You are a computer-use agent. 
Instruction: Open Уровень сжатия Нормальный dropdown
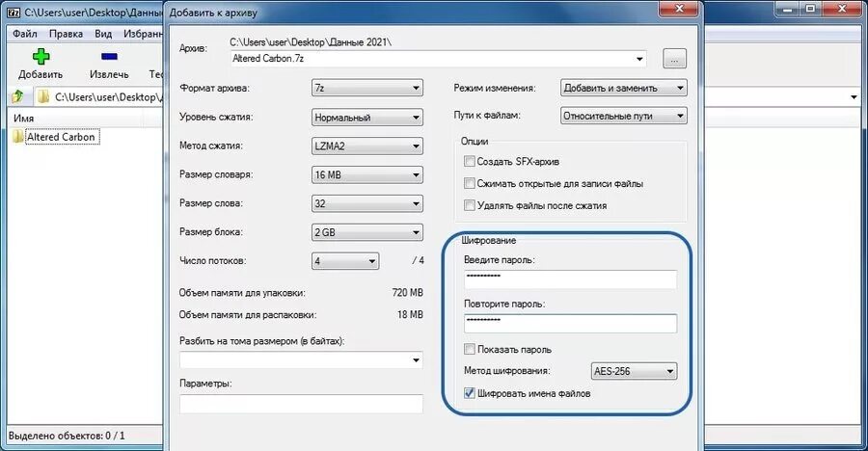pos(367,118)
